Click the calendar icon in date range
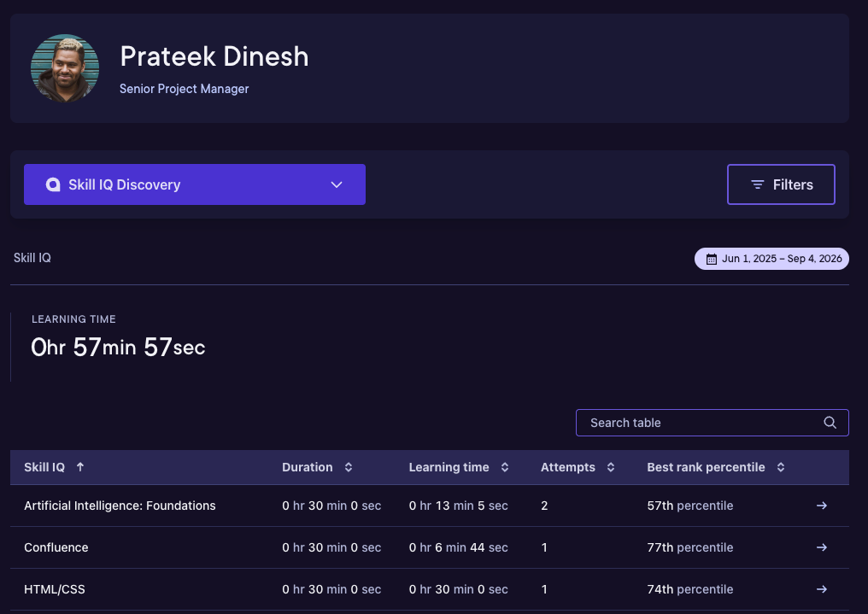The image size is (868, 614). point(712,259)
